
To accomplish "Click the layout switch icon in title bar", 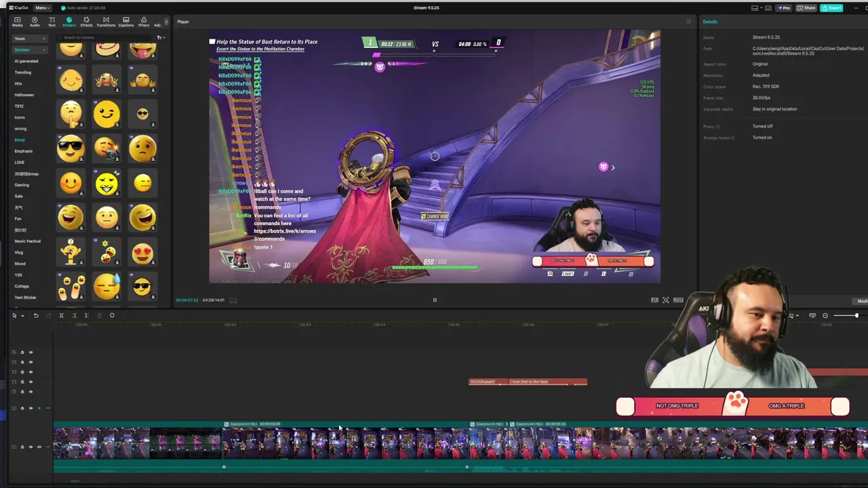I will pyautogui.click(x=755, y=7).
